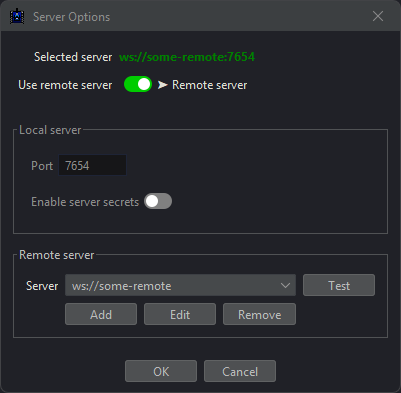The height and width of the screenshot is (393, 401).
Task: Click the 'Server' label beside the dropdown
Action: pyautogui.click(x=42, y=286)
